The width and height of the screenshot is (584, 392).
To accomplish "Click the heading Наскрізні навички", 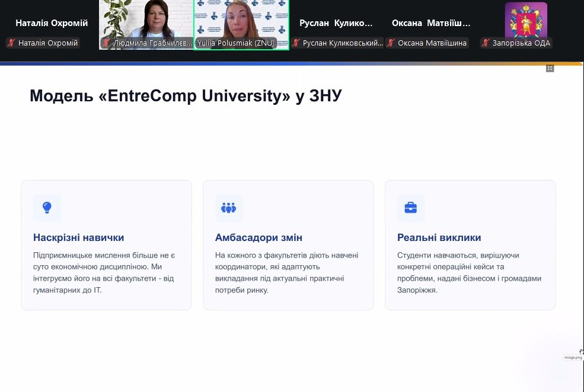I will click(79, 237).
